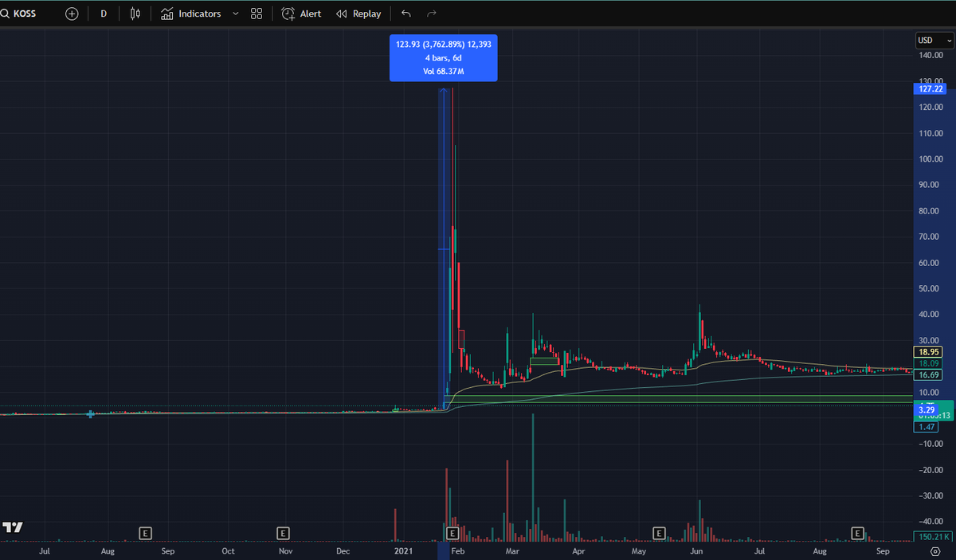The width and height of the screenshot is (956, 560).
Task: Select the green rectangle drawing near March
Action: click(x=544, y=362)
